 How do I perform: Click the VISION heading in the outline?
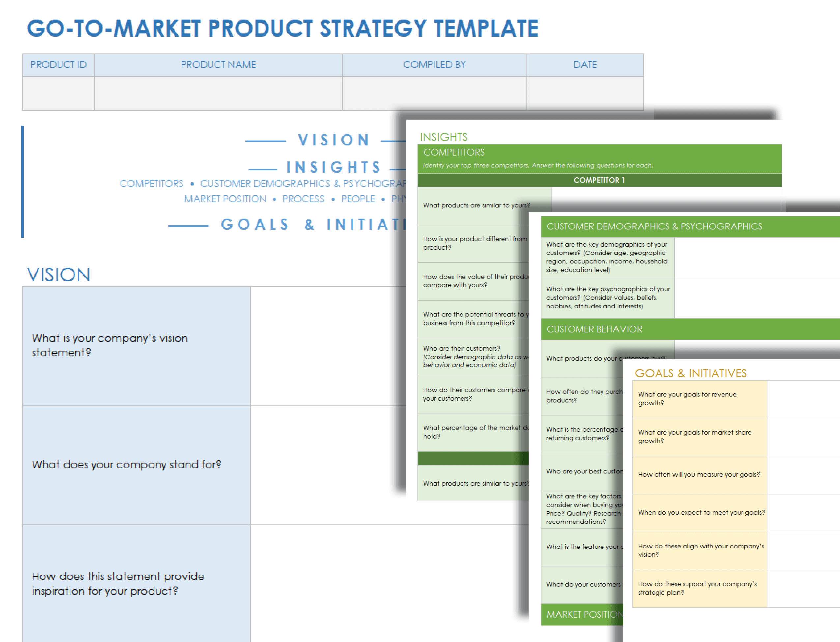334,140
